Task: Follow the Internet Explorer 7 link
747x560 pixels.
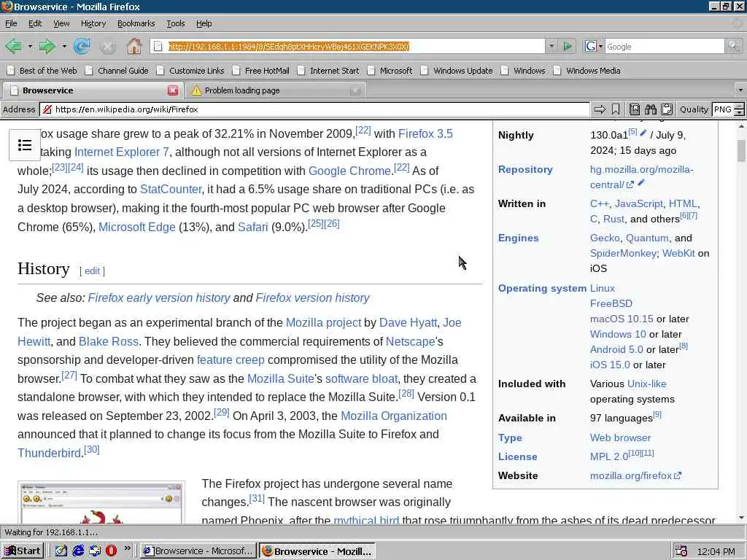Action: point(122,152)
